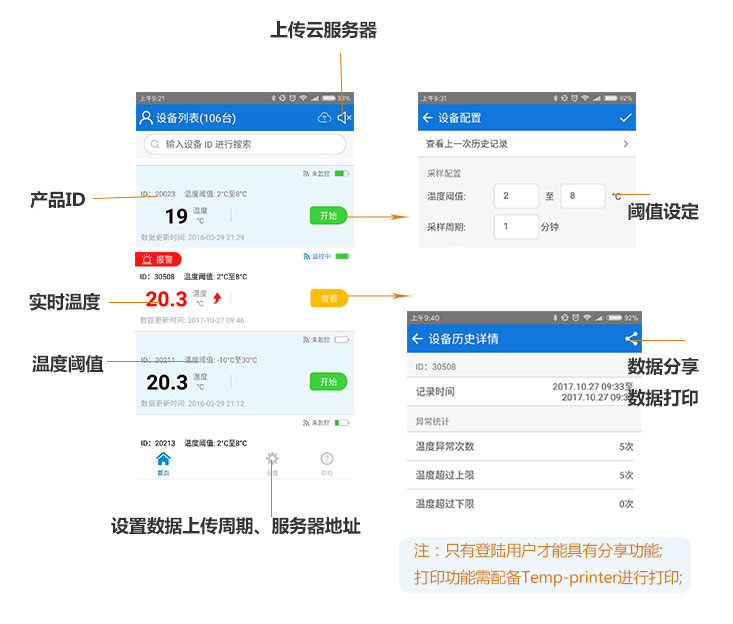Click the device ID search field
The height and width of the screenshot is (624, 733).
point(245,144)
